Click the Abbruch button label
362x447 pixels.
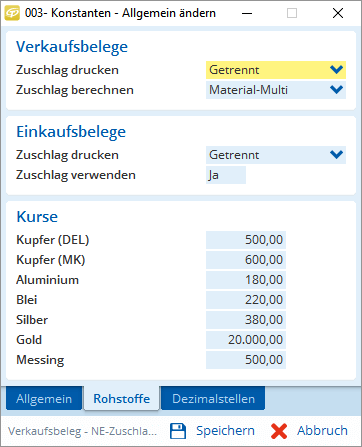322,431
